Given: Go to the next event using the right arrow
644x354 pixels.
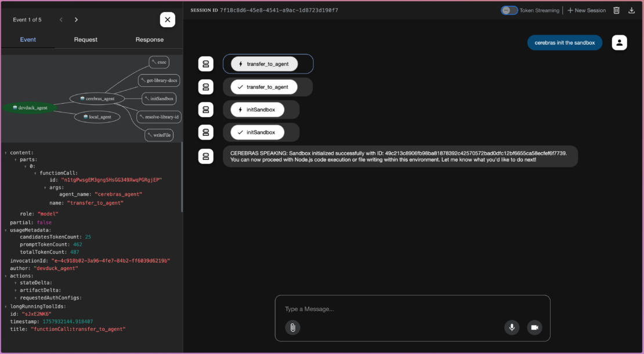Looking at the screenshot, I should [75, 19].
